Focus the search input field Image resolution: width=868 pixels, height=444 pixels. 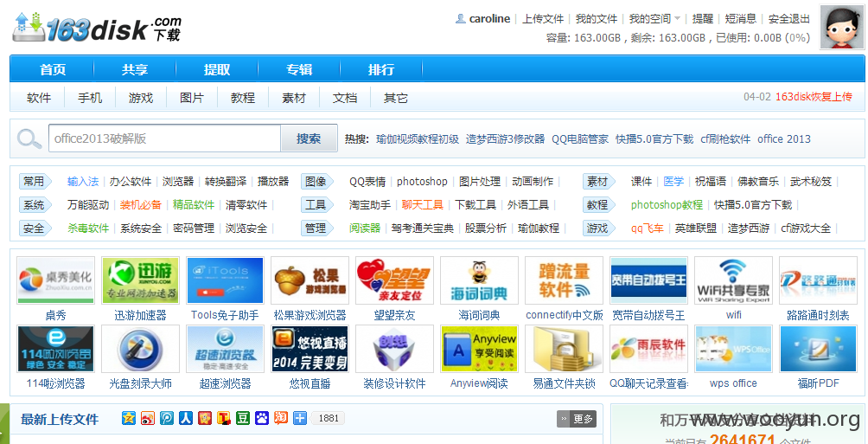coord(165,138)
